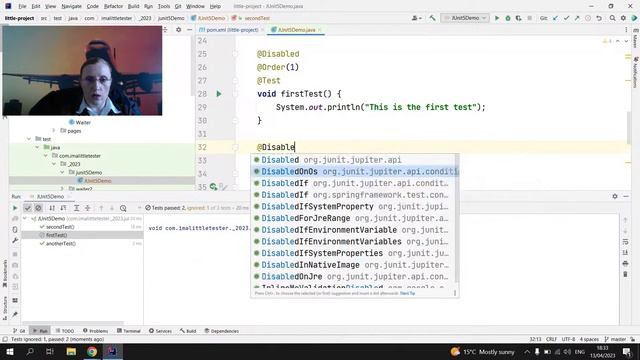This screenshot has width=640, height=360.
Task: Open the Problems tool window button
Action: 96,331
